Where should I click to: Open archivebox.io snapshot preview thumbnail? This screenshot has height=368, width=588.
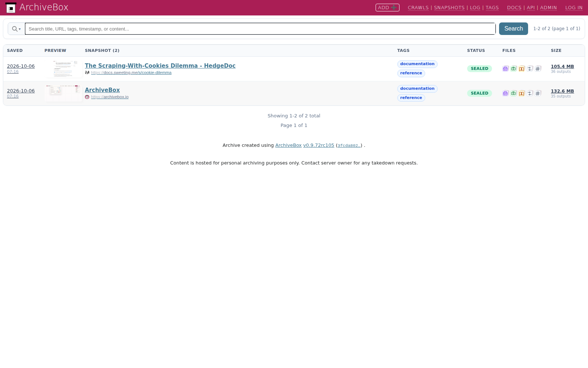(63, 93)
